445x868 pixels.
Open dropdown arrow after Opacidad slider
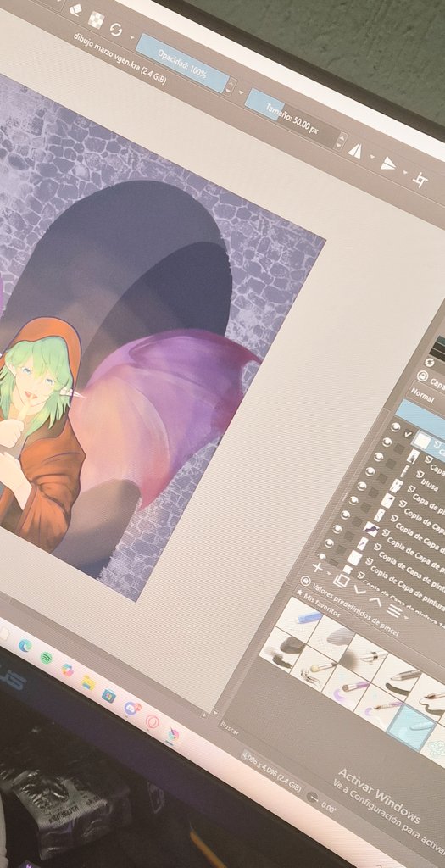pyautogui.click(x=242, y=92)
